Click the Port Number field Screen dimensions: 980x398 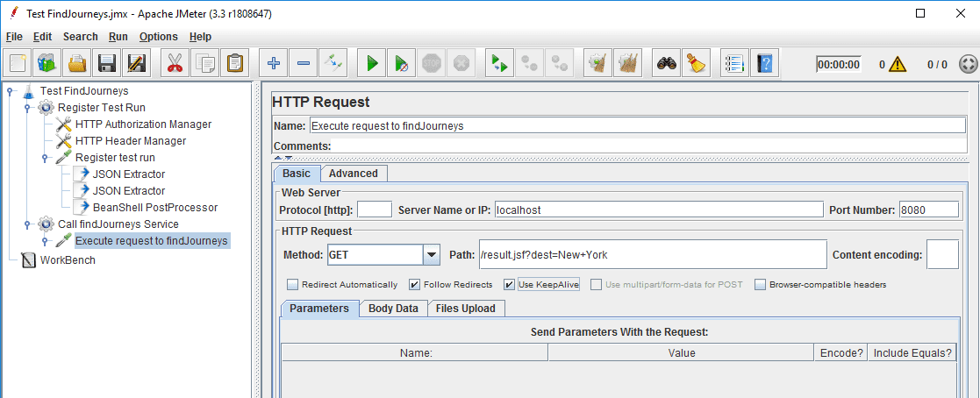coord(929,210)
